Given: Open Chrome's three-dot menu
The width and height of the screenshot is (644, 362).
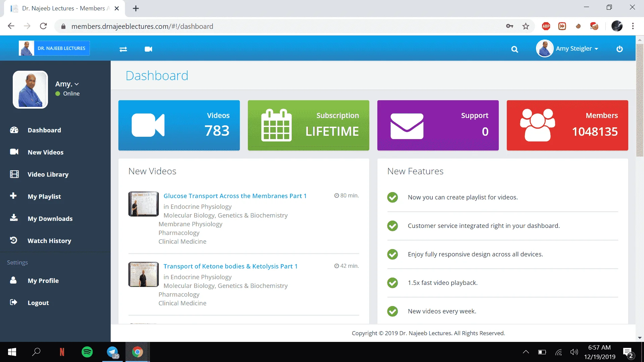Looking at the screenshot, I should click(633, 26).
